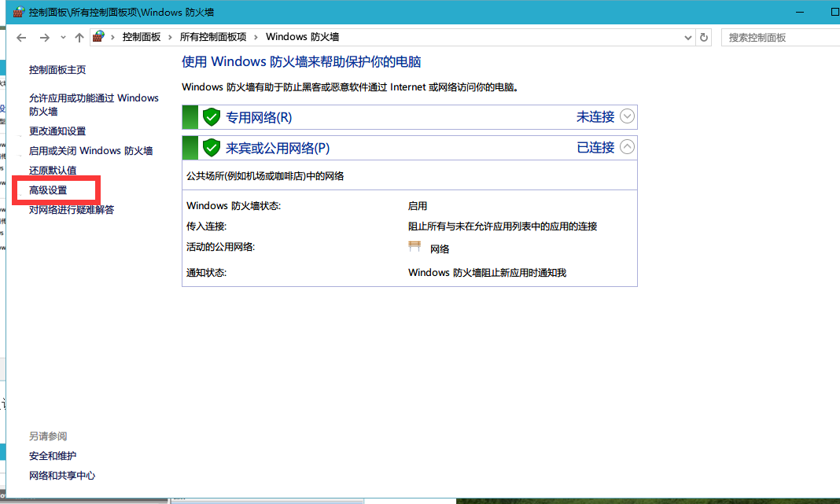Click the Forward navigation arrow
This screenshot has height=504, width=840.
click(x=45, y=38)
